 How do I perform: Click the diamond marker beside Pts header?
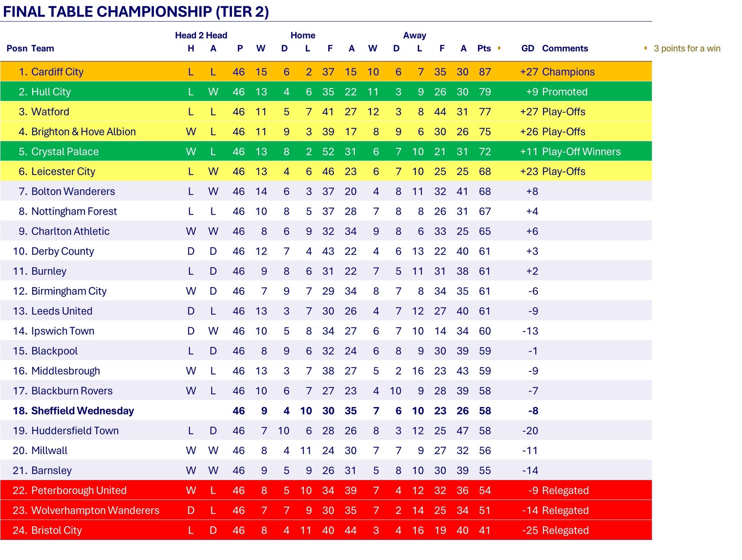click(499, 48)
